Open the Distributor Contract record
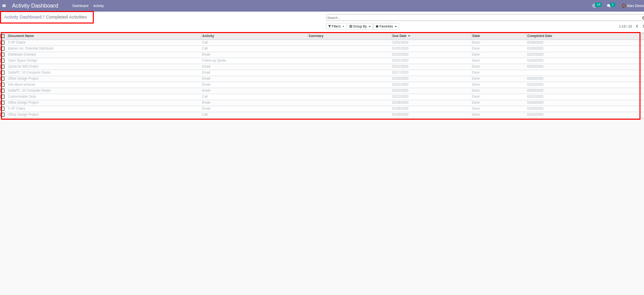Viewport: 644px width, 295px height. [22, 55]
